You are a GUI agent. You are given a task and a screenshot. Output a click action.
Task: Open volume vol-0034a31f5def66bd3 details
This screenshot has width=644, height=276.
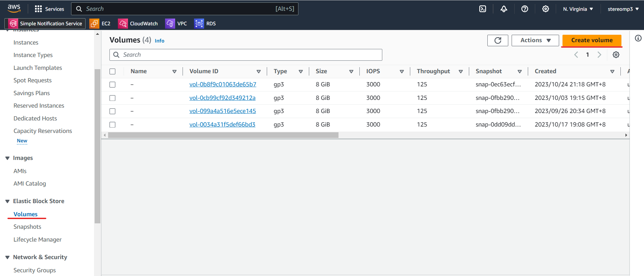click(x=222, y=125)
